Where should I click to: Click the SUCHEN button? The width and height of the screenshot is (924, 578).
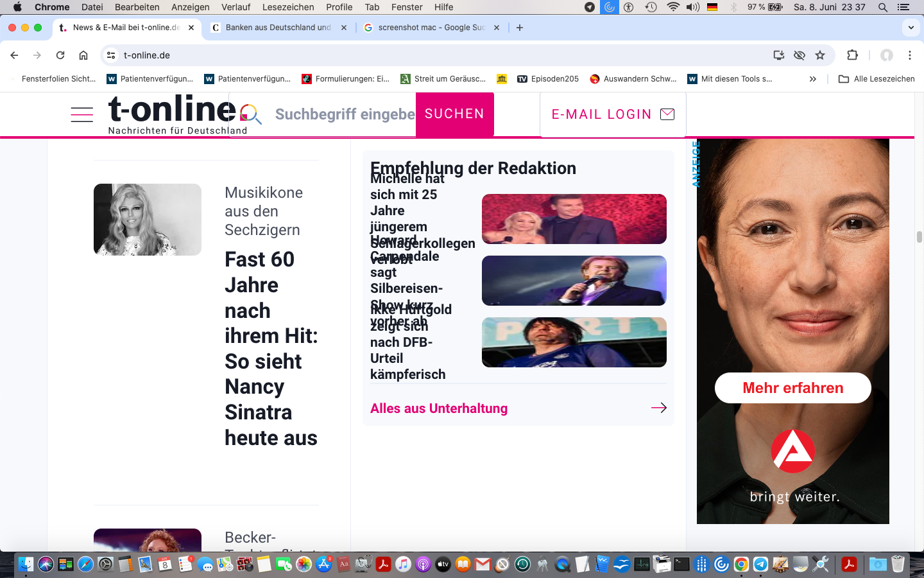point(455,114)
